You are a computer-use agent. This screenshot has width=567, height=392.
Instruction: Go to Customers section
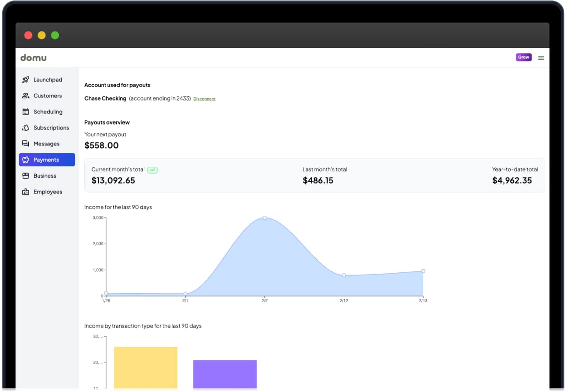[x=47, y=96]
